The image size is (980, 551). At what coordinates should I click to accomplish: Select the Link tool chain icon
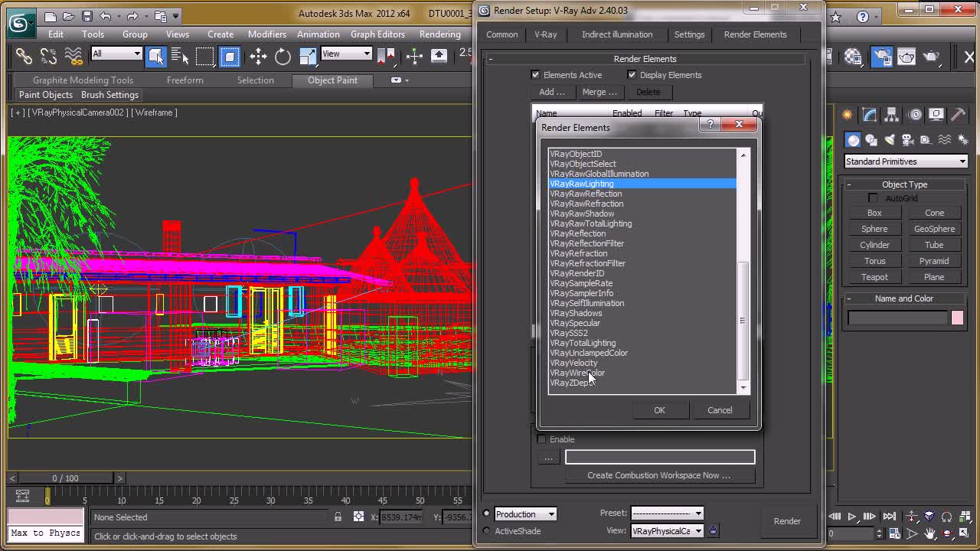pos(24,56)
